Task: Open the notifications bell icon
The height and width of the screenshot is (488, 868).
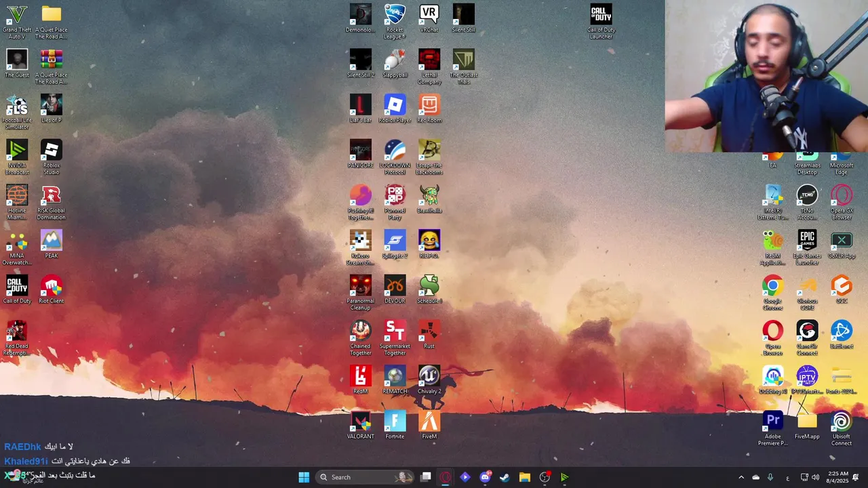Action: coord(856,477)
